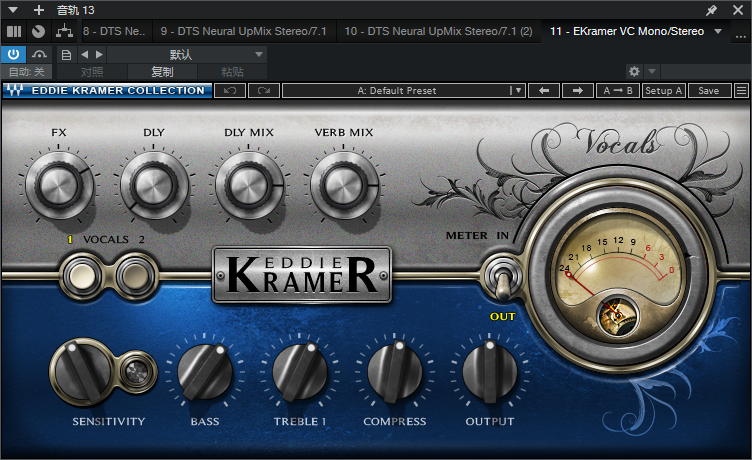This screenshot has height=460, width=752.
Task: Load the next Waves preset arrow
Action: 577,90
